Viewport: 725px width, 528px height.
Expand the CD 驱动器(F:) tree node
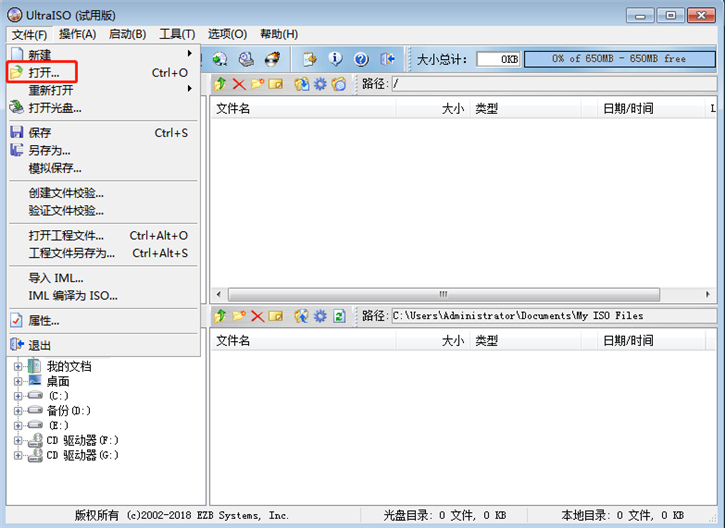pyautogui.click(x=18, y=441)
